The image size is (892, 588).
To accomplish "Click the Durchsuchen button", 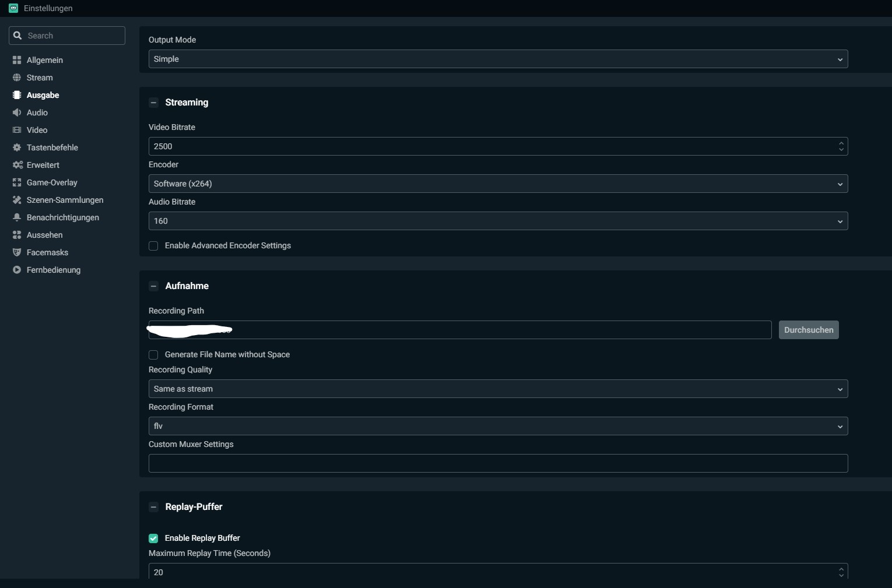I will [x=808, y=330].
